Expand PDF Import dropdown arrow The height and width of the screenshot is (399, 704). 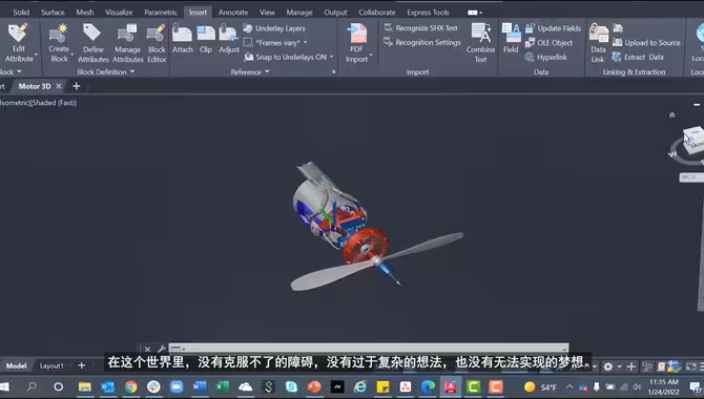point(370,56)
